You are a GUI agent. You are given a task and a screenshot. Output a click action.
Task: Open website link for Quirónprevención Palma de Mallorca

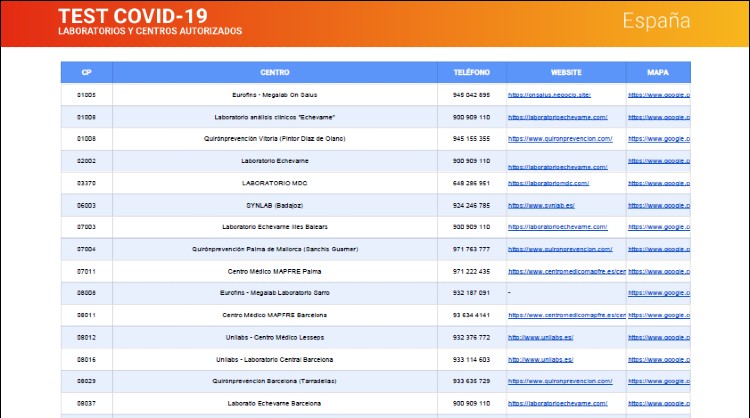pos(560,249)
